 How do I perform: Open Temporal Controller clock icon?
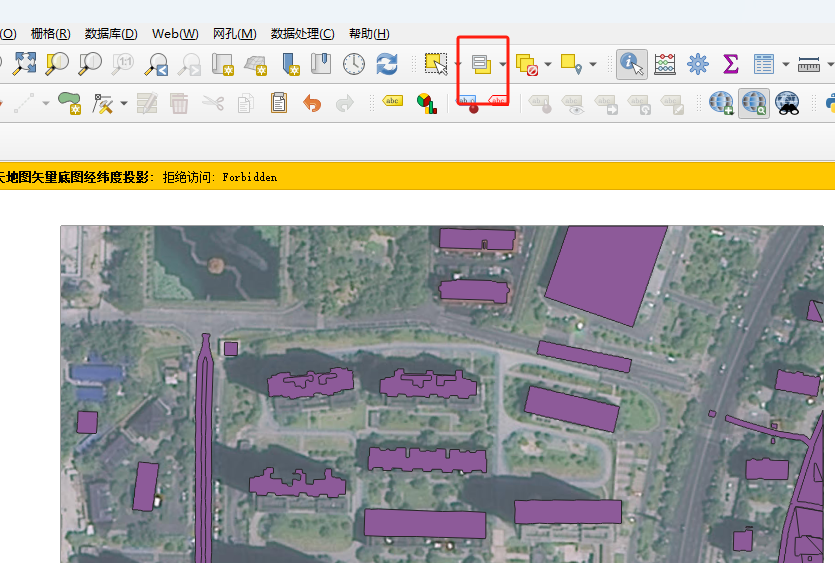[354, 64]
